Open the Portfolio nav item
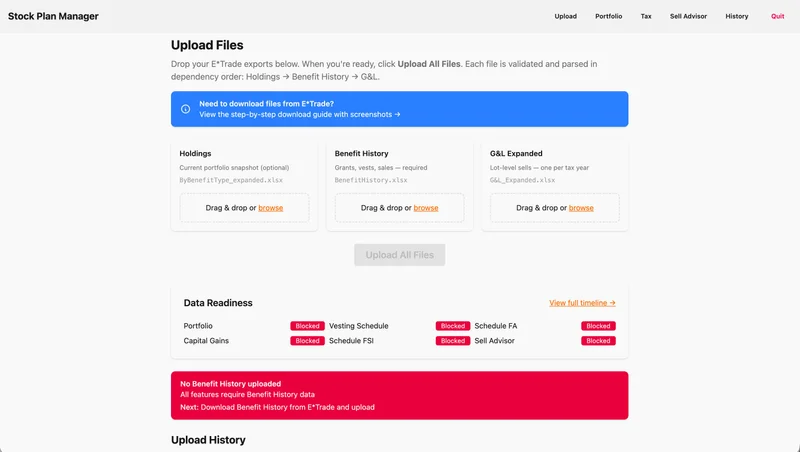The image size is (800, 452). [x=608, y=16]
